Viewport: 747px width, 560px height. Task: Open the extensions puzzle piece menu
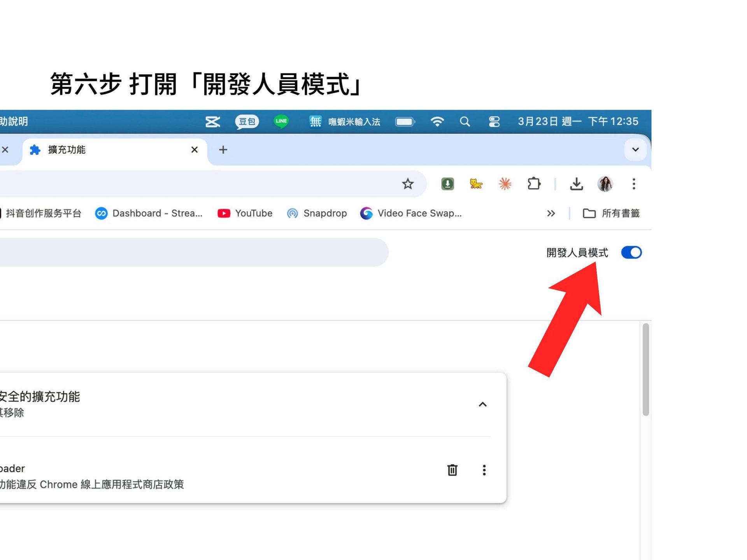pos(534,184)
